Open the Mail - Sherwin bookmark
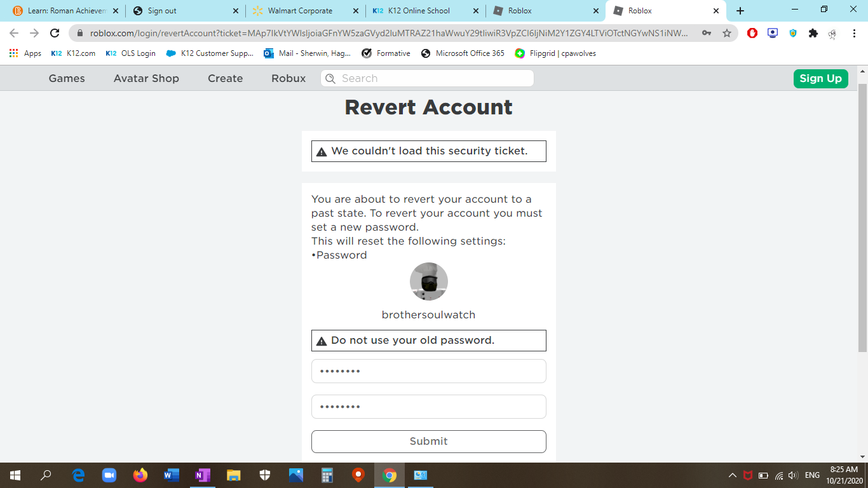Viewport: 868px width, 488px height. tap(308, 53)
